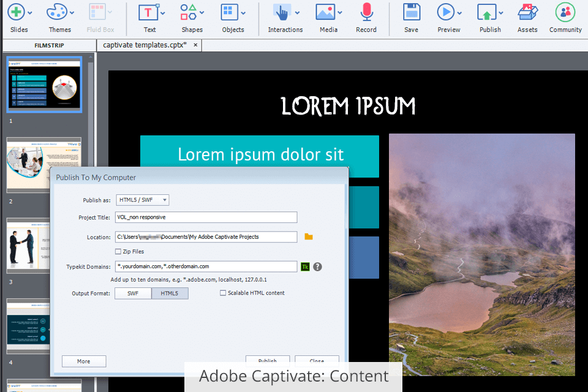The width and height of the screenshot is (588, 392).
Task: Expand the Themes dropdown arrow
Action: click(72, 13)
